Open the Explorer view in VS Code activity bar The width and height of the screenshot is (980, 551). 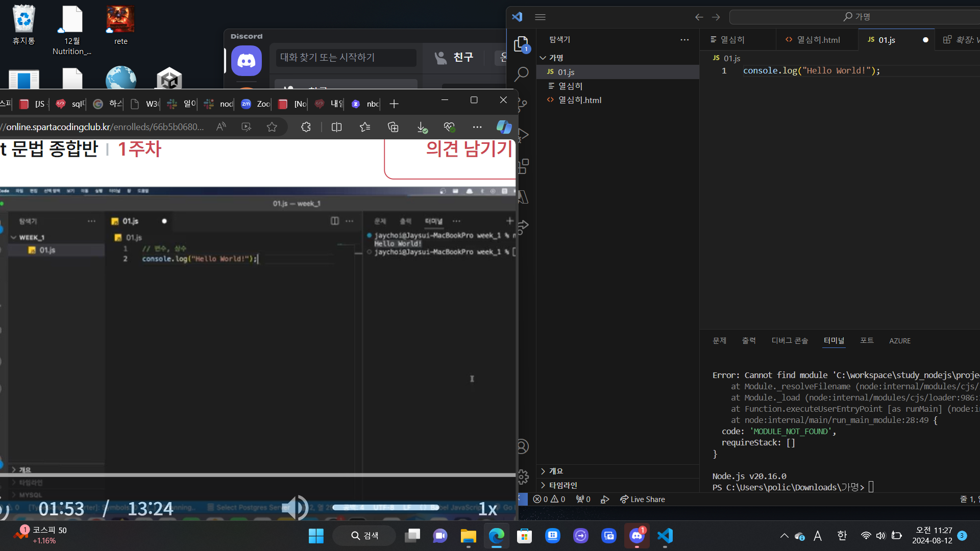click(x=521, y=44)
